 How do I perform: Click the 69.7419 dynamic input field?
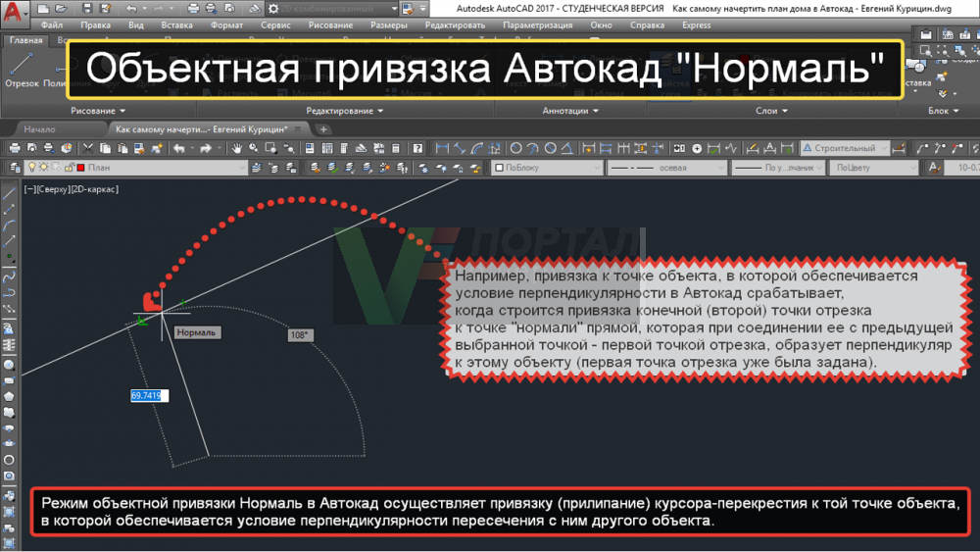coord(149,396)
